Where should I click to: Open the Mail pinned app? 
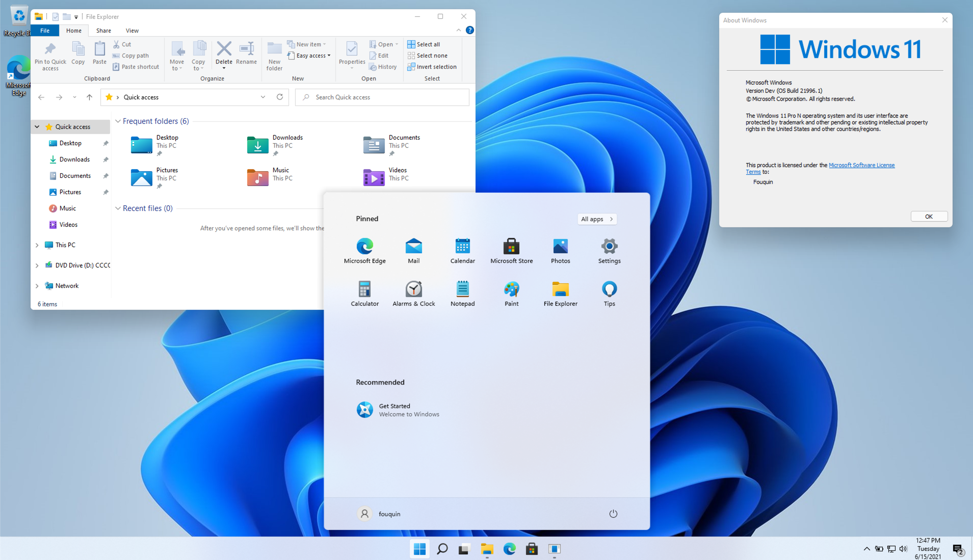click(x=414, y=251)
